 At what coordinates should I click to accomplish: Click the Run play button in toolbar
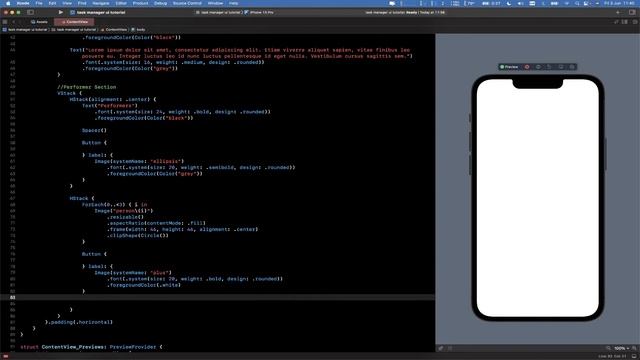click(x=61, y=12)
